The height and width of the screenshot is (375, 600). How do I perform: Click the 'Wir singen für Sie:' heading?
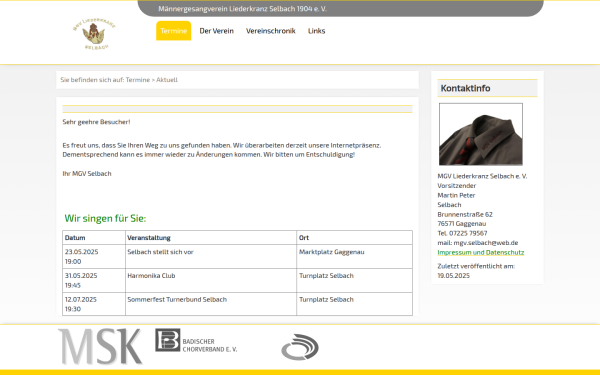(105, 218)
